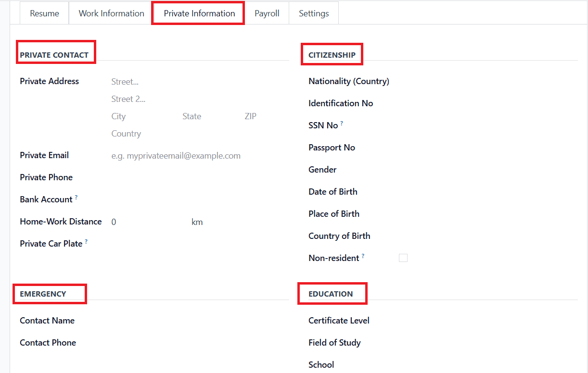Open the Settings tab

314,13
